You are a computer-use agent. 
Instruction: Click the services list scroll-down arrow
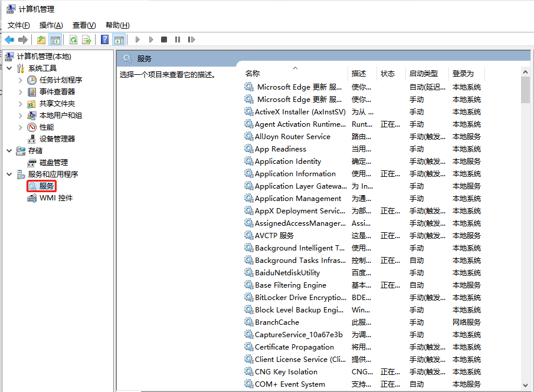point(525,385)
